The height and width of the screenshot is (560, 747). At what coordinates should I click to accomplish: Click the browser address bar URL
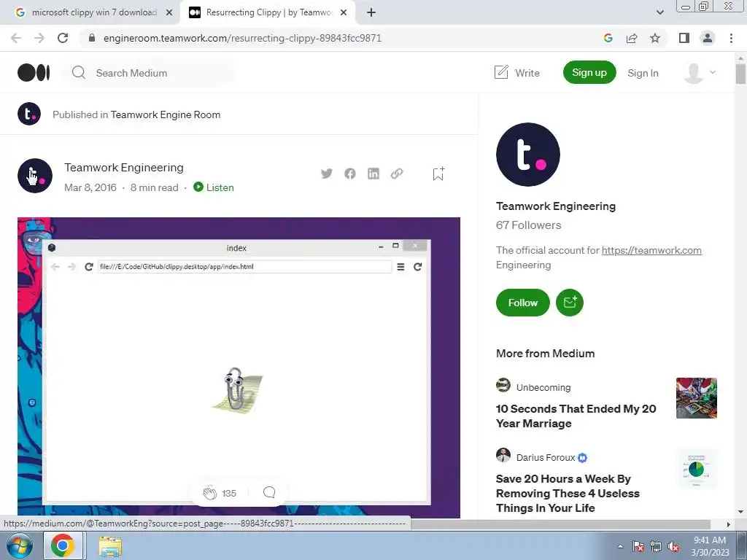242,38
